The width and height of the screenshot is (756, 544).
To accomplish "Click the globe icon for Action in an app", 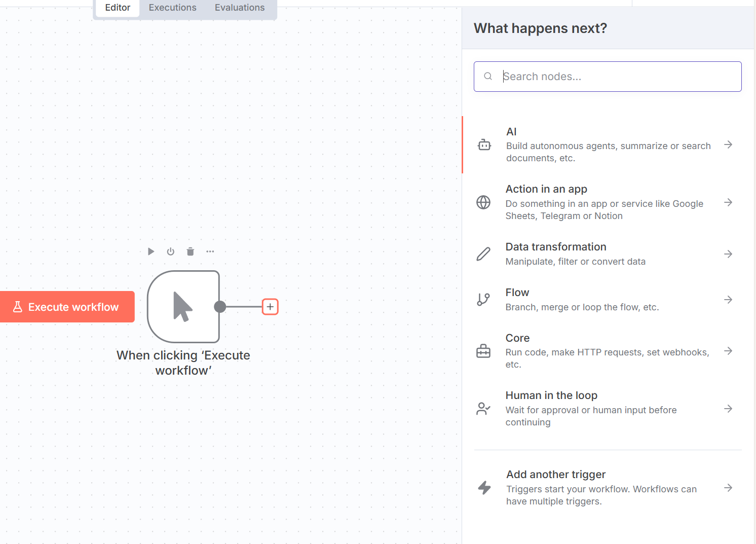I will pos(483,202).
